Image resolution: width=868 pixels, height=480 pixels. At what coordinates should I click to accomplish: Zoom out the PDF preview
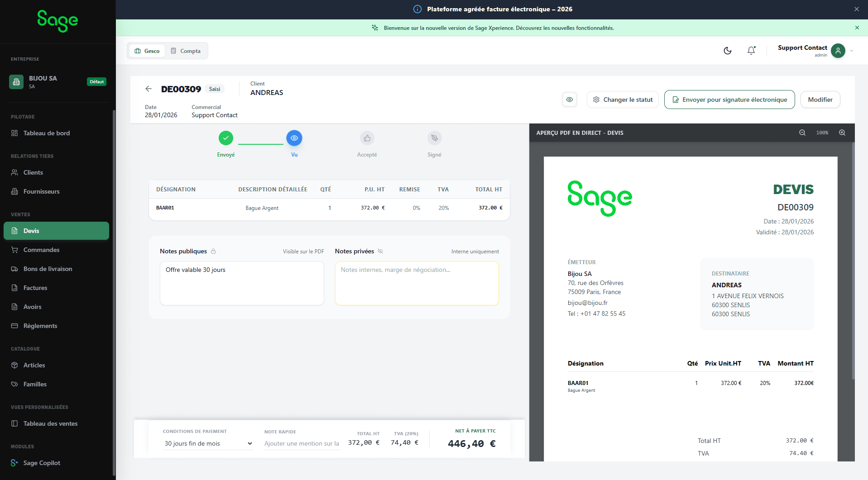coord(802,133)
